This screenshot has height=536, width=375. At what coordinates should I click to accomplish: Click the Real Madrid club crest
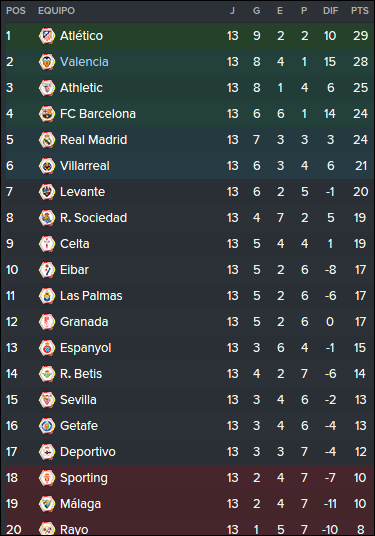(x=47, y=140)
